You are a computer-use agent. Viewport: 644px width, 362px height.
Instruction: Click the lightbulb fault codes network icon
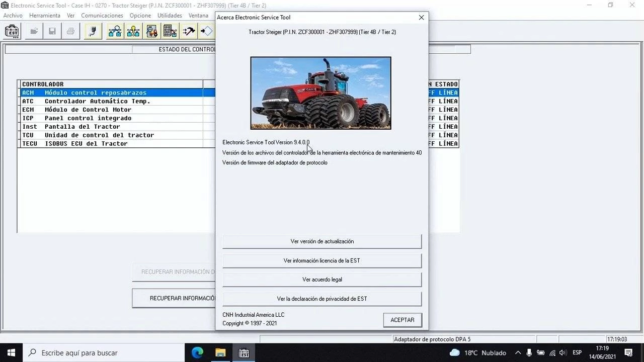[x=133, y=31]
